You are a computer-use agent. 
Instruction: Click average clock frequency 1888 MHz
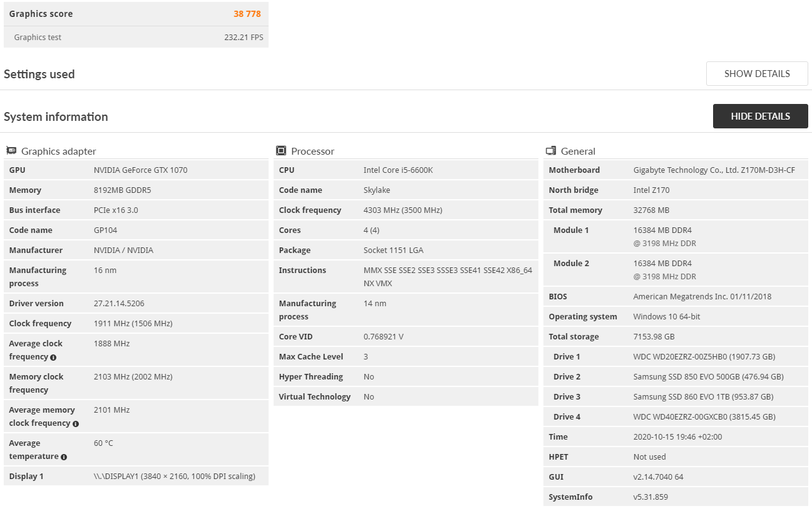(111, 343)
